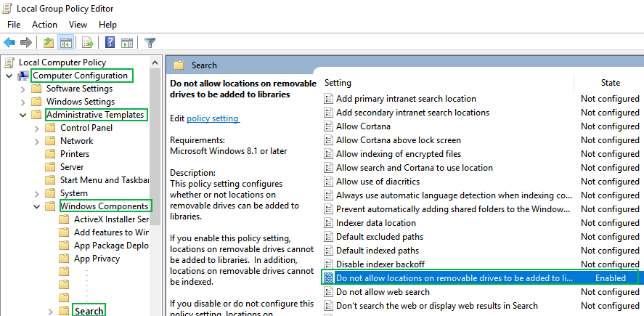Expand the Software Settings node
644x316 pixels.
[x=23, y=89]
